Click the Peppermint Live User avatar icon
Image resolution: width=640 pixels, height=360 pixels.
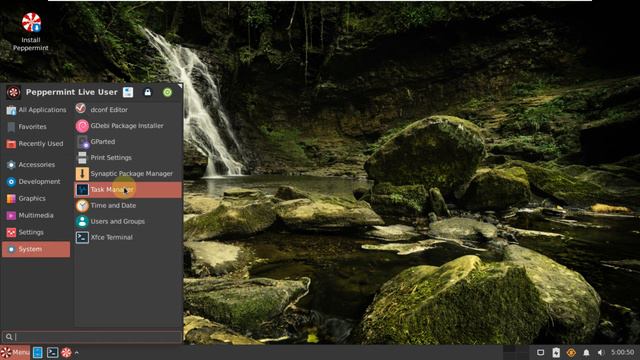(13, 92)
